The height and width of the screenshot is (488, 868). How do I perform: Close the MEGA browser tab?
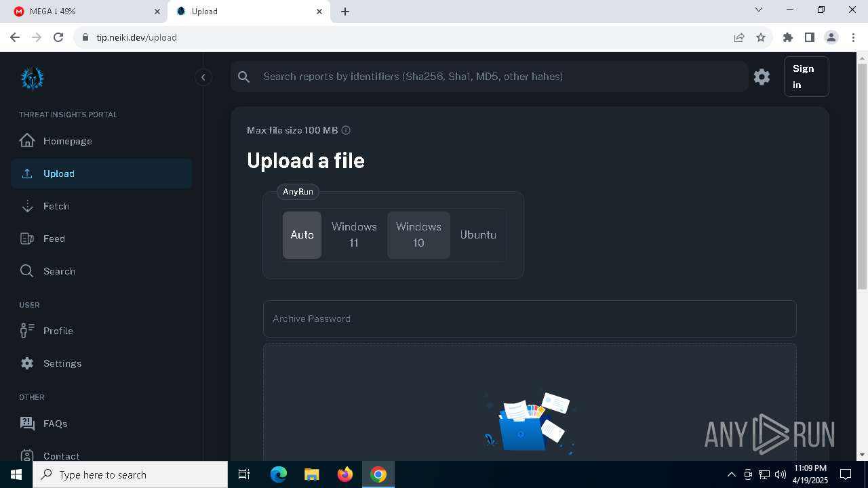click(157, 12)
